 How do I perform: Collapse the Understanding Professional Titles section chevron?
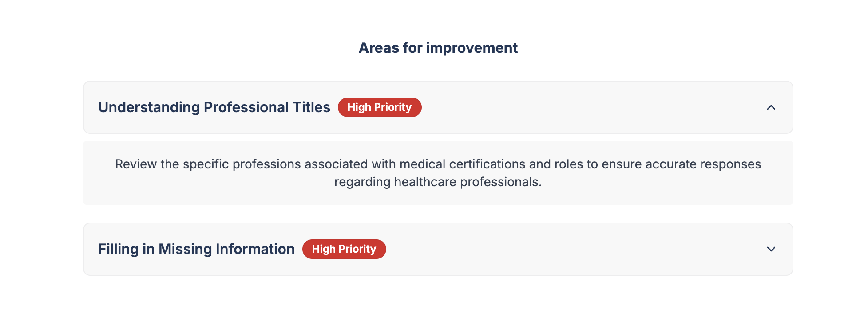tap(771, 107)
